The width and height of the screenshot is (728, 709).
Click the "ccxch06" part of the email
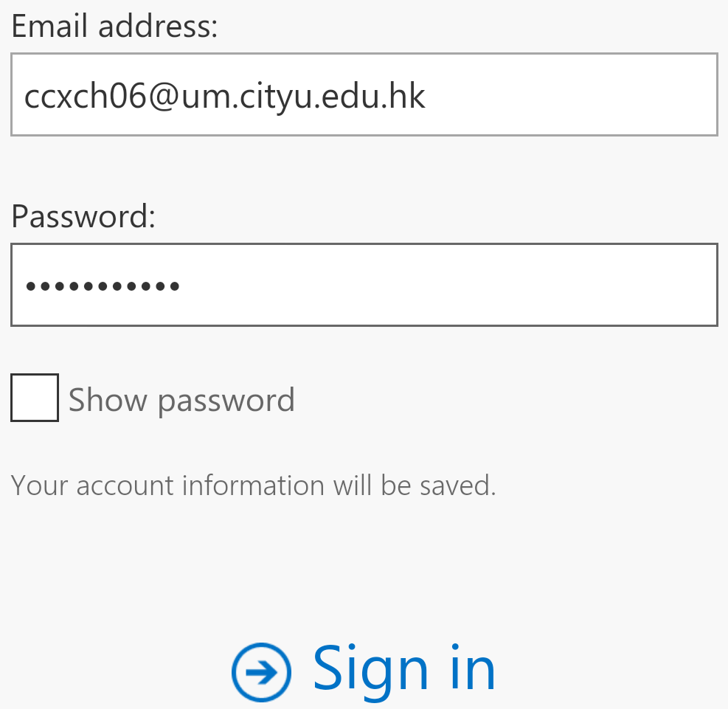coord(85,97)
